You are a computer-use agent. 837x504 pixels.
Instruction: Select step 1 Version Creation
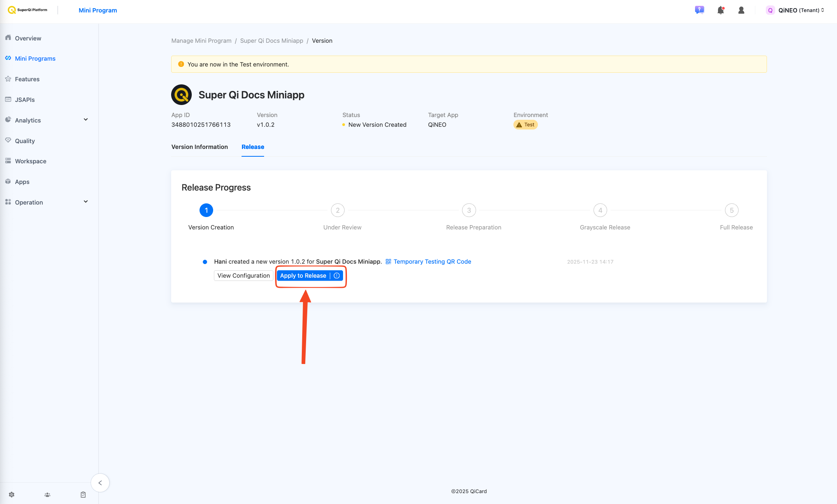206,210
